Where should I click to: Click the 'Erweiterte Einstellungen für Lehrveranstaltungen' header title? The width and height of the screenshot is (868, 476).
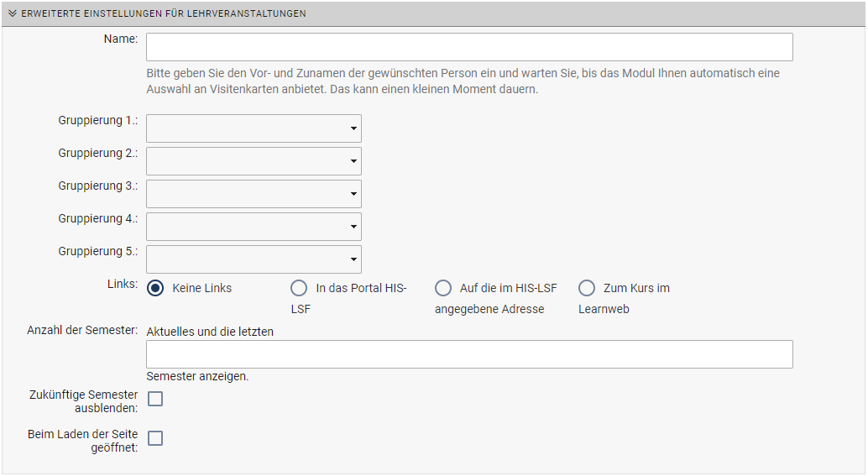tap(163, 14)
